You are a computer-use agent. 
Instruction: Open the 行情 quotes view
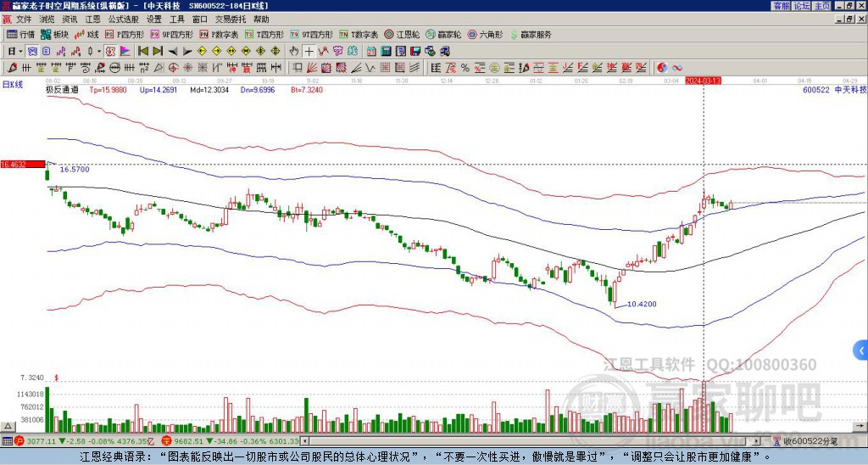coord(20,34)
